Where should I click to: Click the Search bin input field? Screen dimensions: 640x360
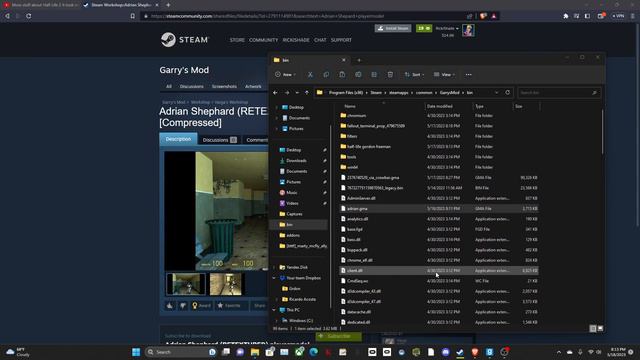tap(559, 93)
